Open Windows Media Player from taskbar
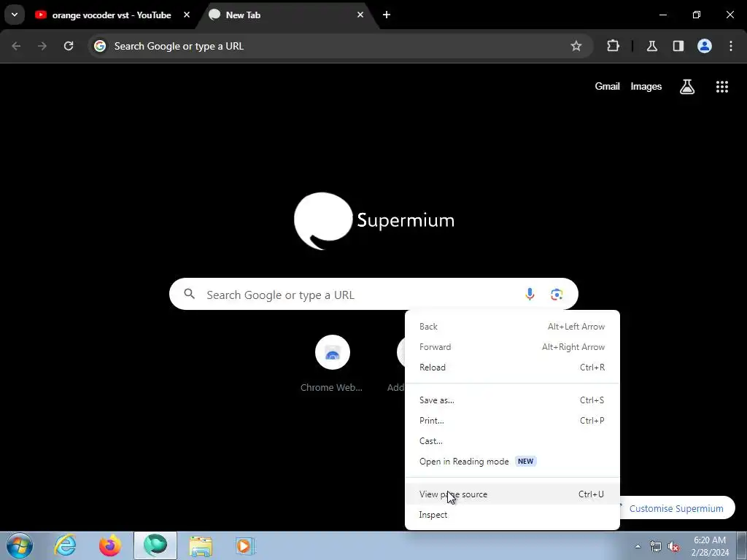The image size is (747, 560). click(x=245, y=545)
